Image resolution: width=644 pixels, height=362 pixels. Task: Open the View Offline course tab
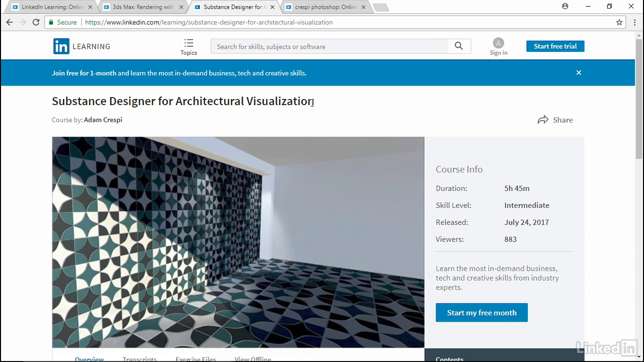click(253, 359)
